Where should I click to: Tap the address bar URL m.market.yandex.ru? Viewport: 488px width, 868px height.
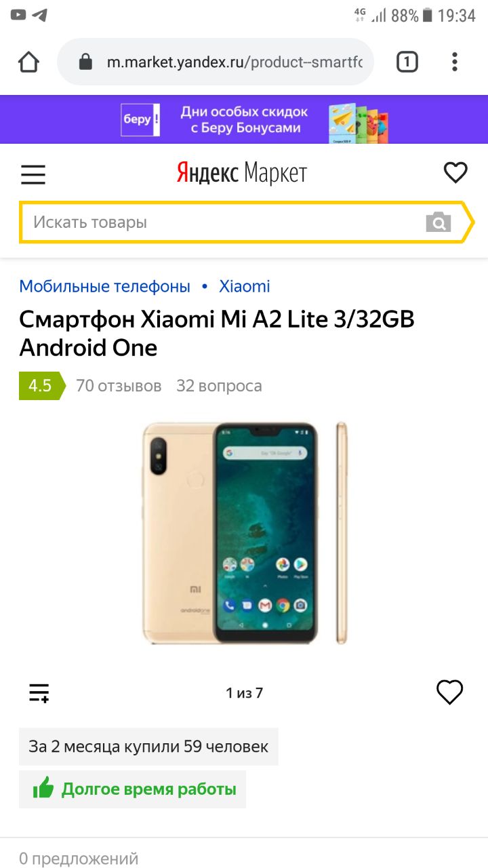click(235, 62)
